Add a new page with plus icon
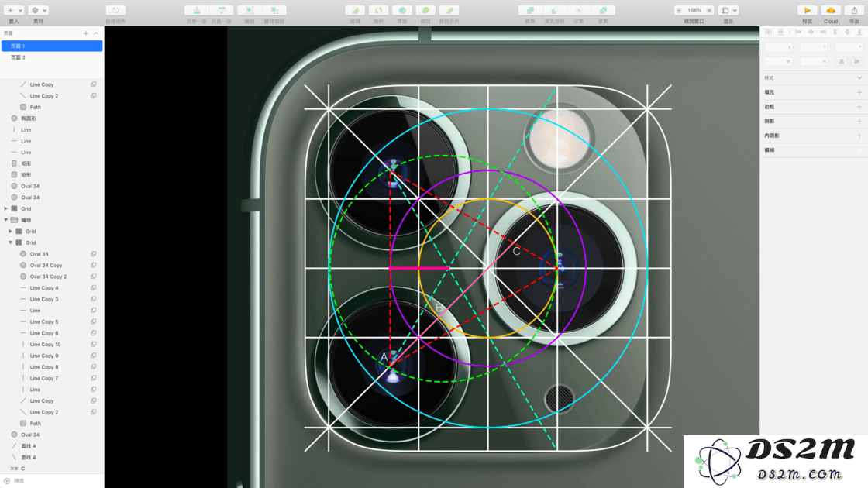This screenshot has width=868, height=488. coord(86,33)
